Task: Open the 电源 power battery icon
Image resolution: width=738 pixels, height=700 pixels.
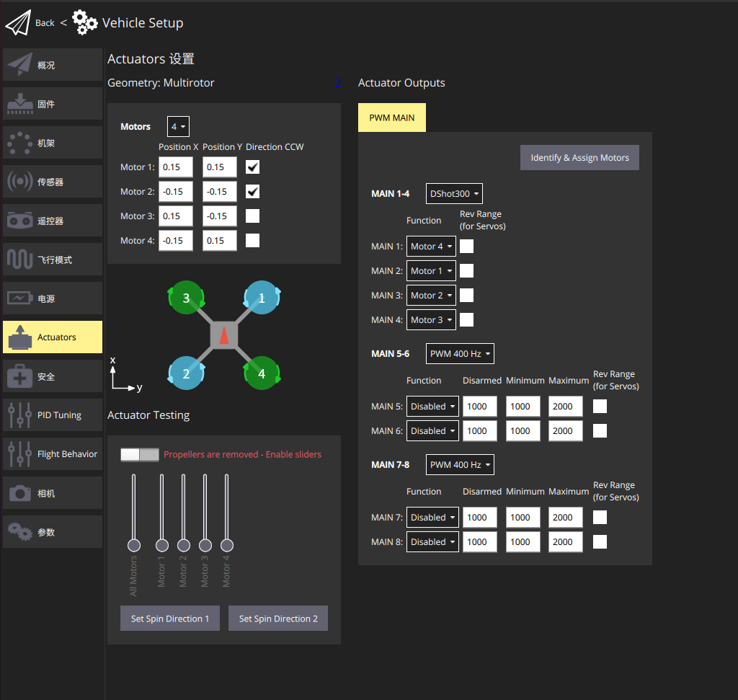Action: click(x=20, y=298)
